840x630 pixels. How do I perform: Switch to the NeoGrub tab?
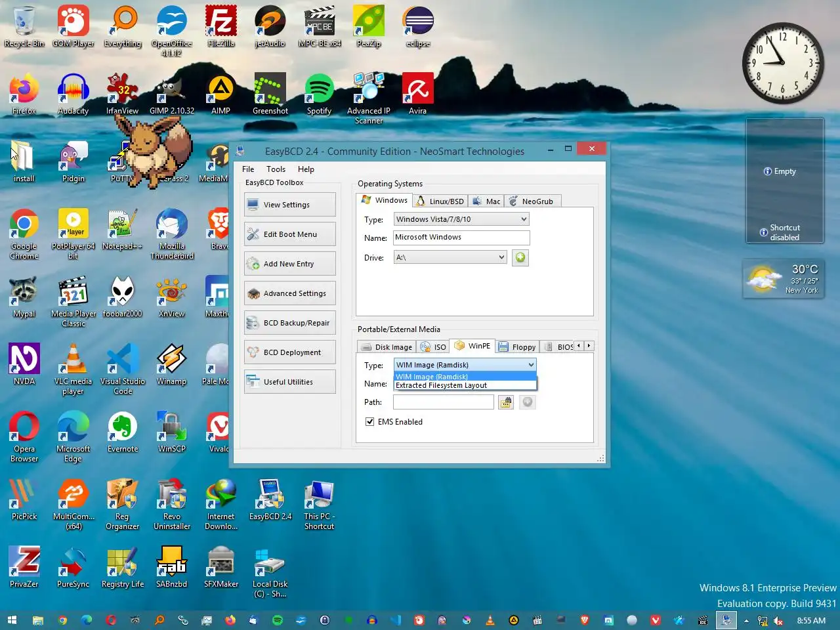[x=532, y=201]
